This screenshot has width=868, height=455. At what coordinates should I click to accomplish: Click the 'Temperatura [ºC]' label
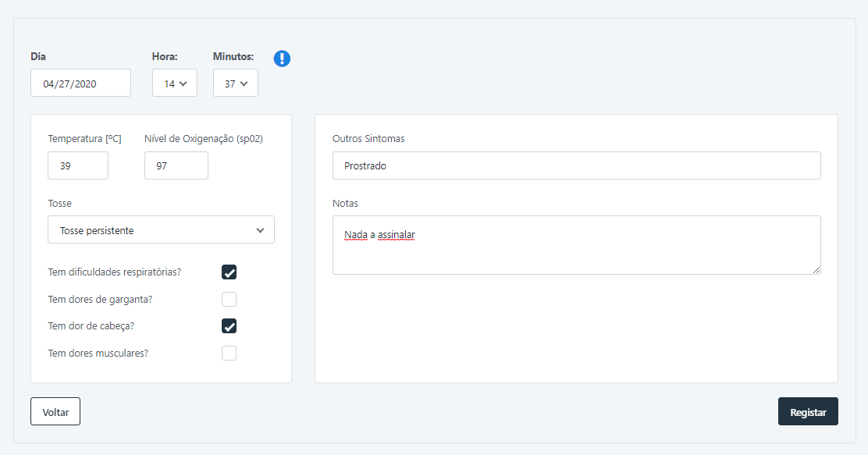pos(85,138)
